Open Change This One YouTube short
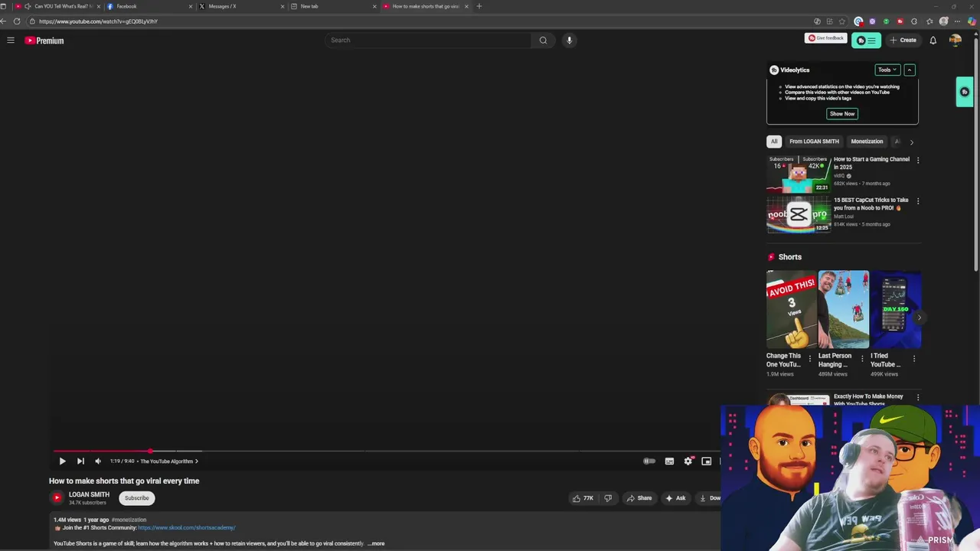This screenshot has width=980, height=551. 791,309
